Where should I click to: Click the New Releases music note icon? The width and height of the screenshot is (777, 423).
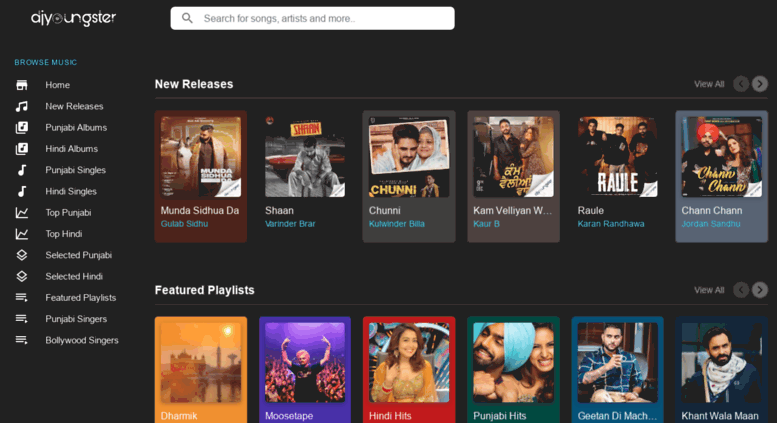[21, 106]
